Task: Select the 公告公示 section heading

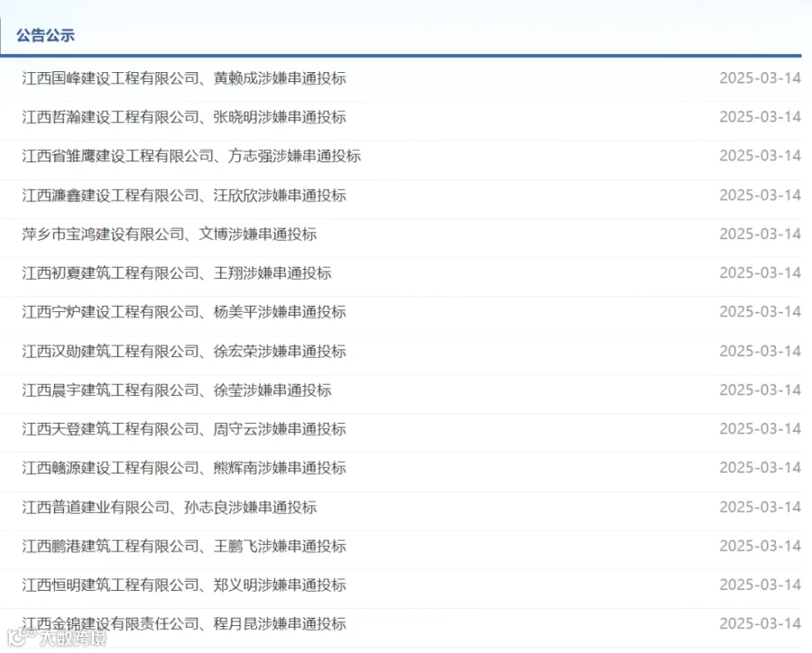Action: pos(46,35)
